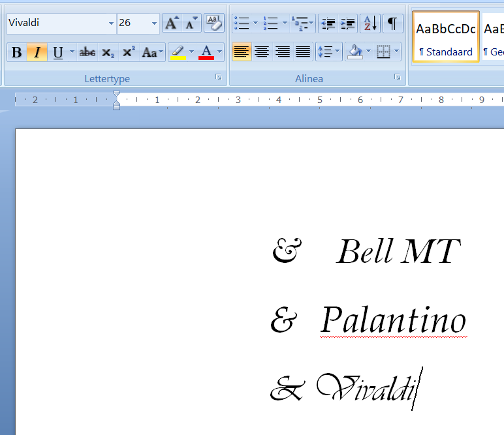Expand the line spacing options
Image resolution: width=504 pixels, height=435 pixels.
point(328,52)
